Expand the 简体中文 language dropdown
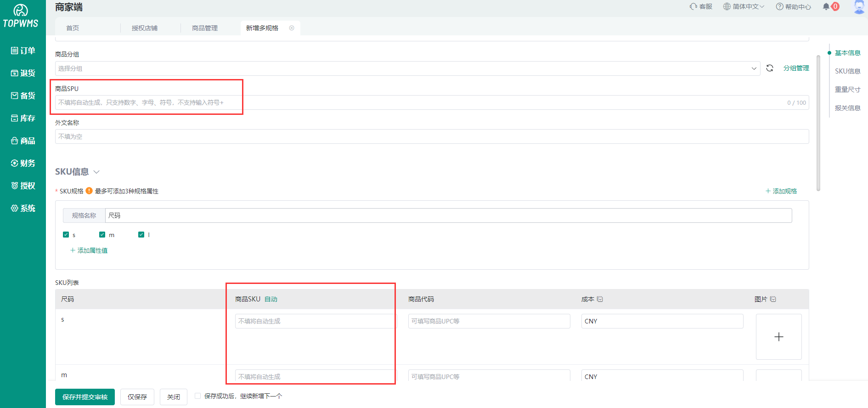 [744, 6]
